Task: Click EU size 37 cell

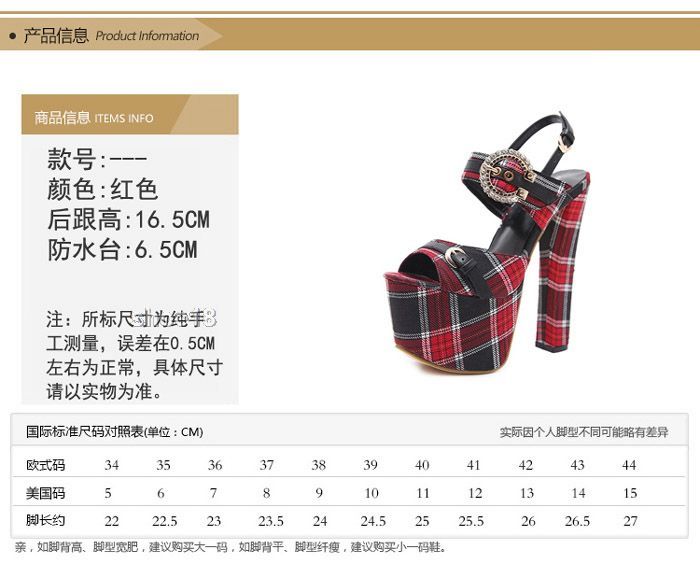Action: (x=267, y=465)
